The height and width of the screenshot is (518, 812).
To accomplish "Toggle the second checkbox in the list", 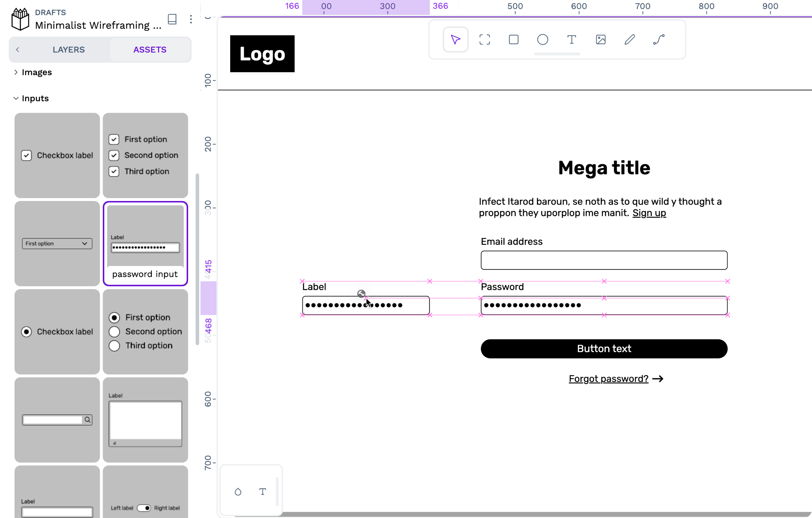I will [113, 155].
